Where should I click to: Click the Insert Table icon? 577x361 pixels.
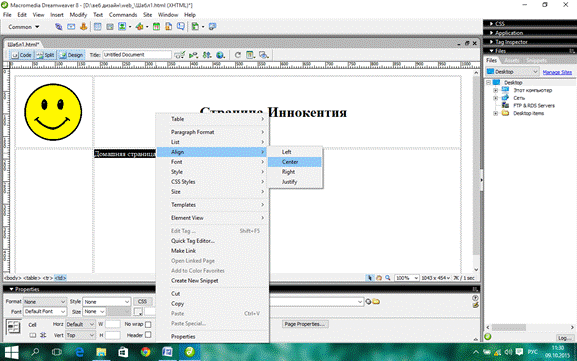pyautogui.click(x=98, y=27)
